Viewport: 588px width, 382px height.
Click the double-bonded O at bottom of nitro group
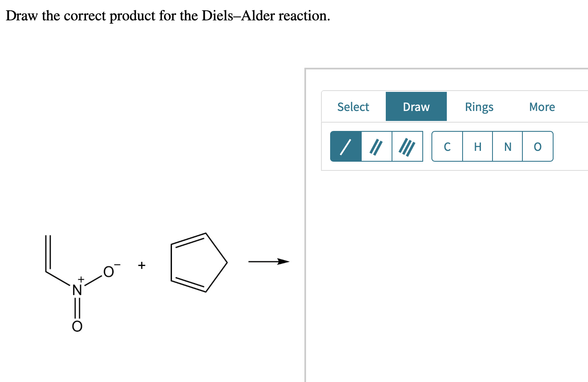[77, 326]
